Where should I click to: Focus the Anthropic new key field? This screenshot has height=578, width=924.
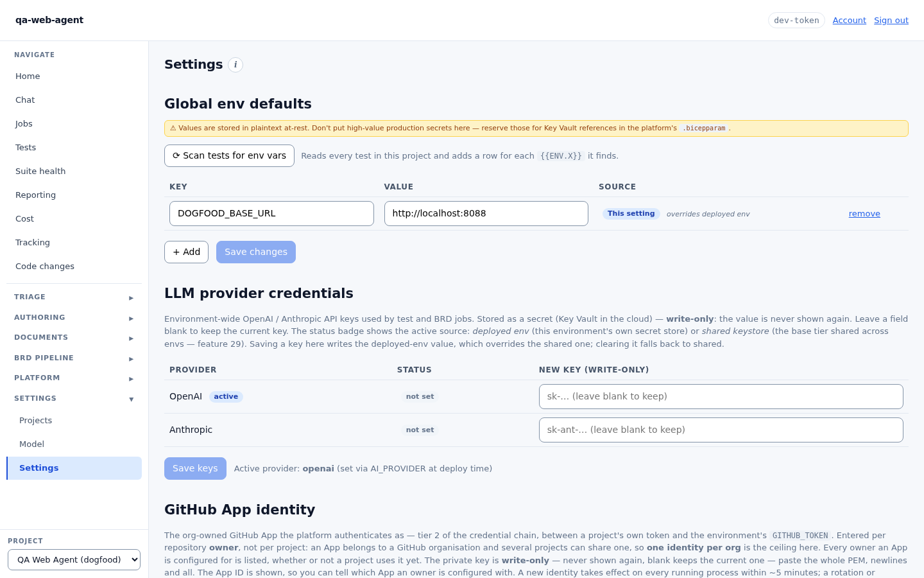(721, 430)
